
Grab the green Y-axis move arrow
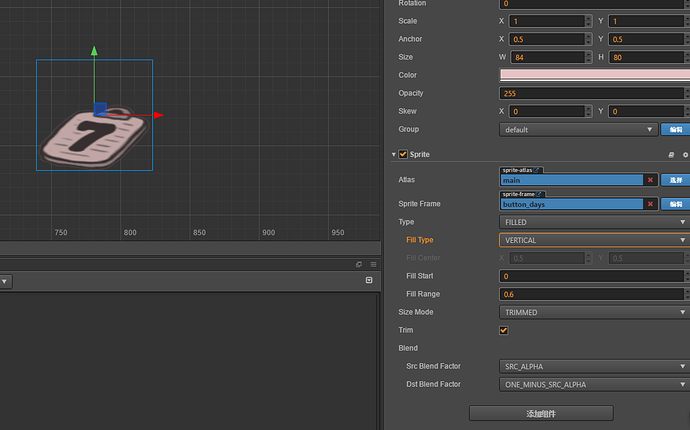point(94,51)
